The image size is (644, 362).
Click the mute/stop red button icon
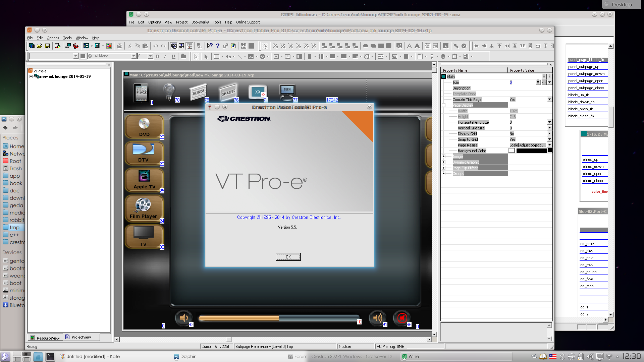tap(401, 317)
